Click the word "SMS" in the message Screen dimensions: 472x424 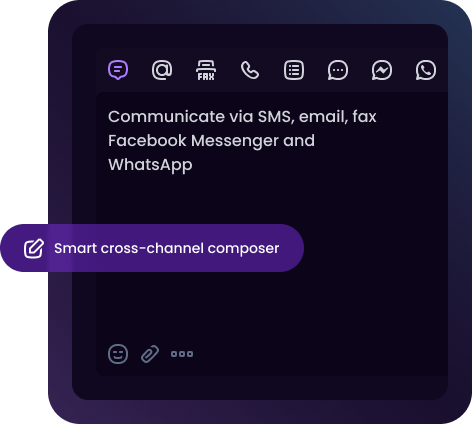pos(276,117)
